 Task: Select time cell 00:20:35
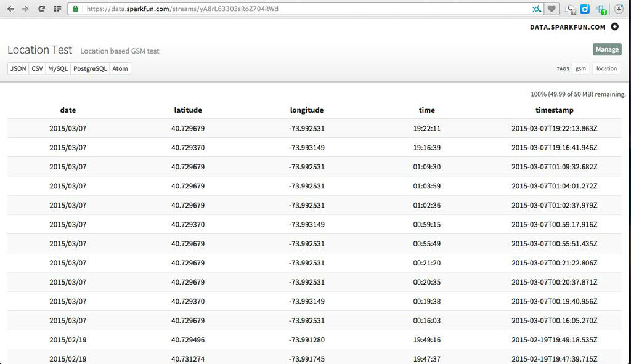426,282
